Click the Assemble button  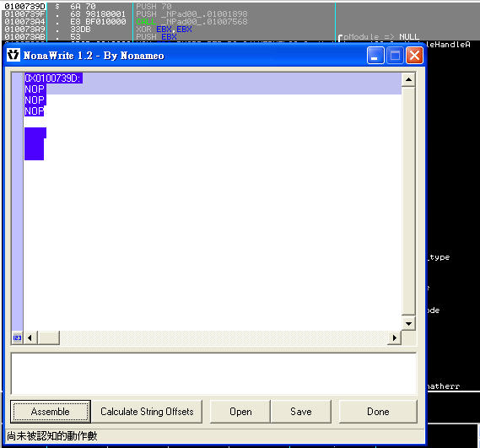coord(51,412)
